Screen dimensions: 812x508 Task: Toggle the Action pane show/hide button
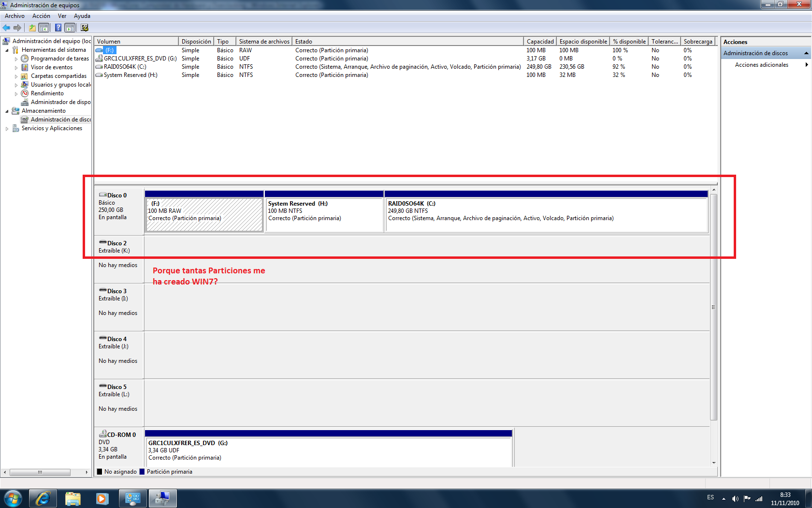click(x=70, y=28)
